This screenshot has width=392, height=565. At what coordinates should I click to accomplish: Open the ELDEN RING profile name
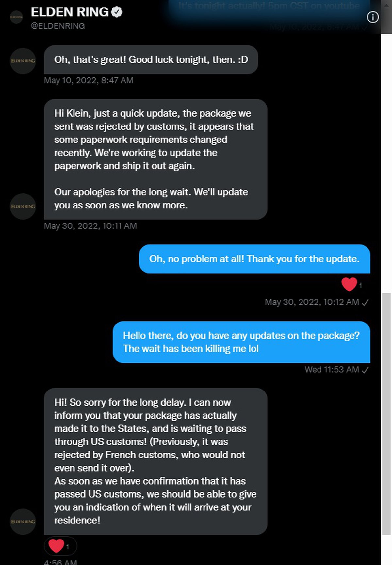pos(70,12)
